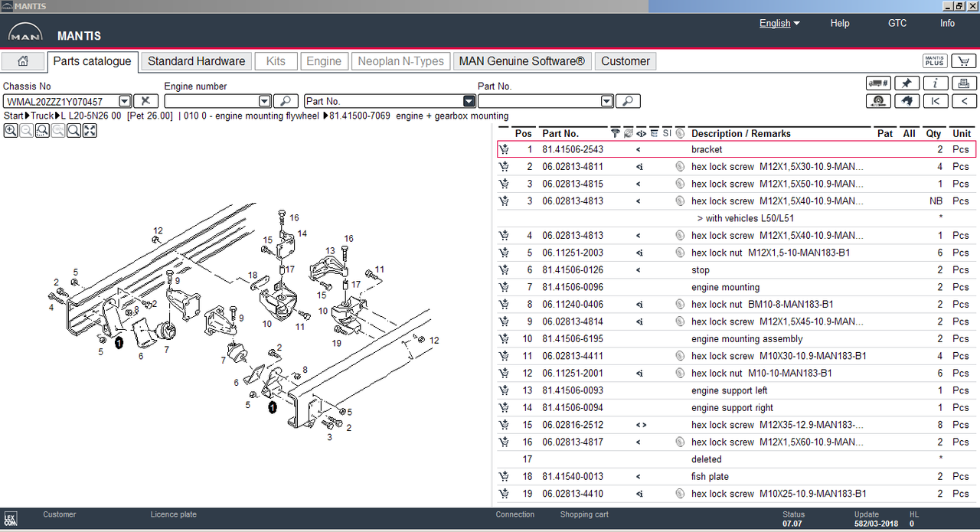The image size is (980, 532).
Task: Select part number 06.02813-4815
Action: click(573, 184)
